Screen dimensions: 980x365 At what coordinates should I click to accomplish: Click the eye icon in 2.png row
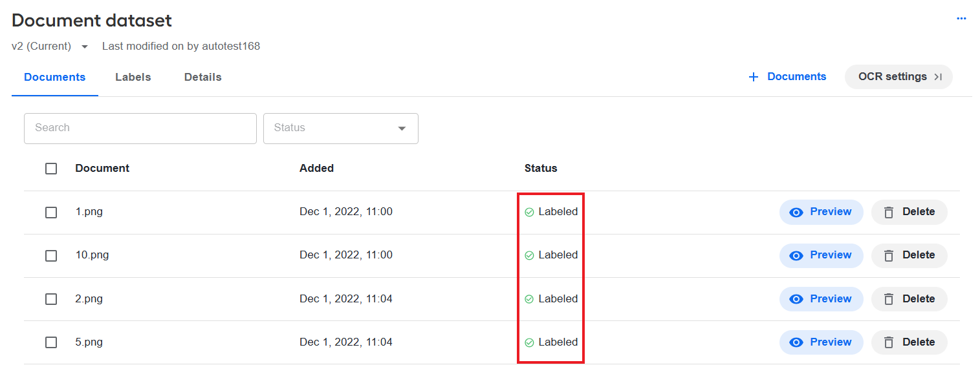[796, 299]
